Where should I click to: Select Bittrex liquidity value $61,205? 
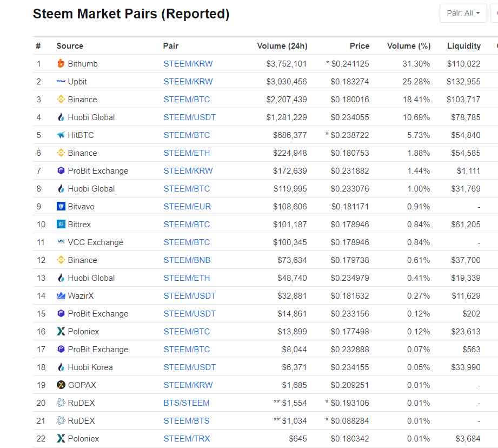tap(466, 224)
